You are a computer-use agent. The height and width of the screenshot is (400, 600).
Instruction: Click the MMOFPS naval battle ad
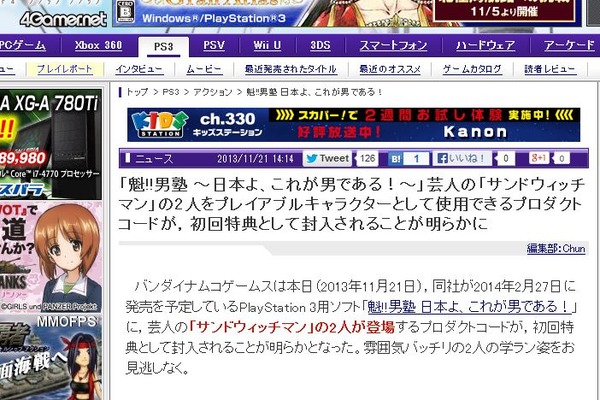[51, 358]
